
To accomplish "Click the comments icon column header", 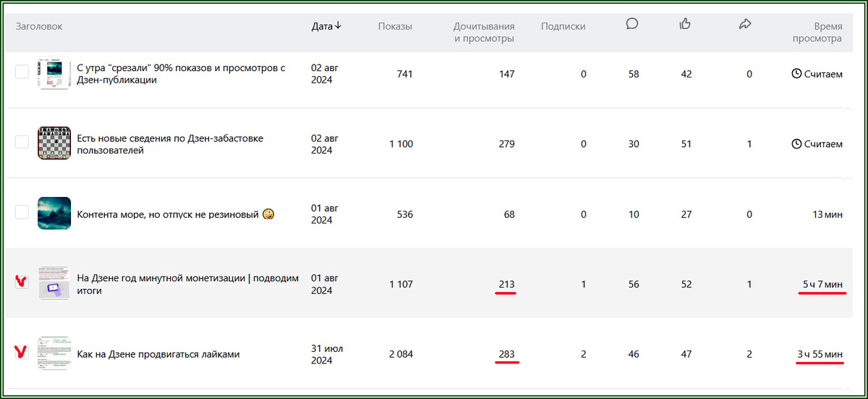I will [632, 24].
